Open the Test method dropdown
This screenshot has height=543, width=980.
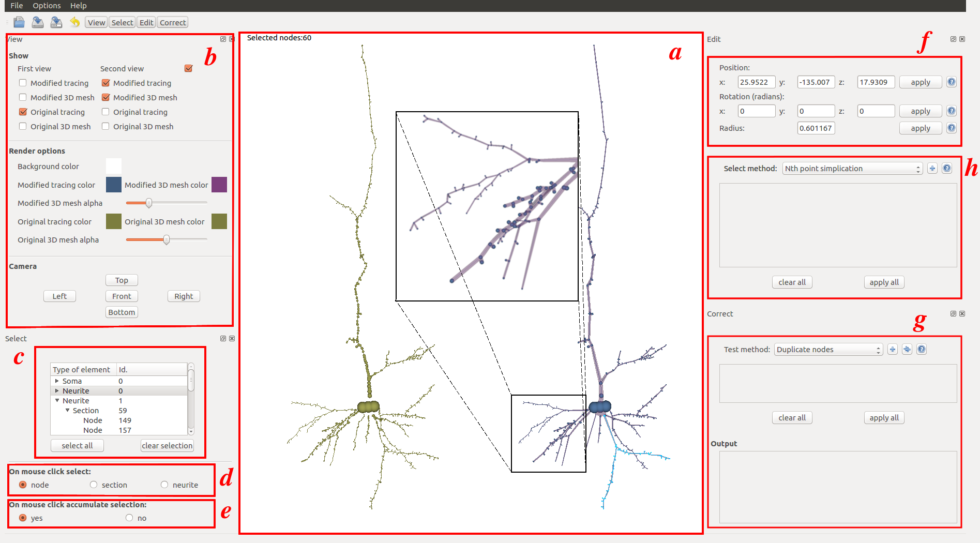point(828,350)
